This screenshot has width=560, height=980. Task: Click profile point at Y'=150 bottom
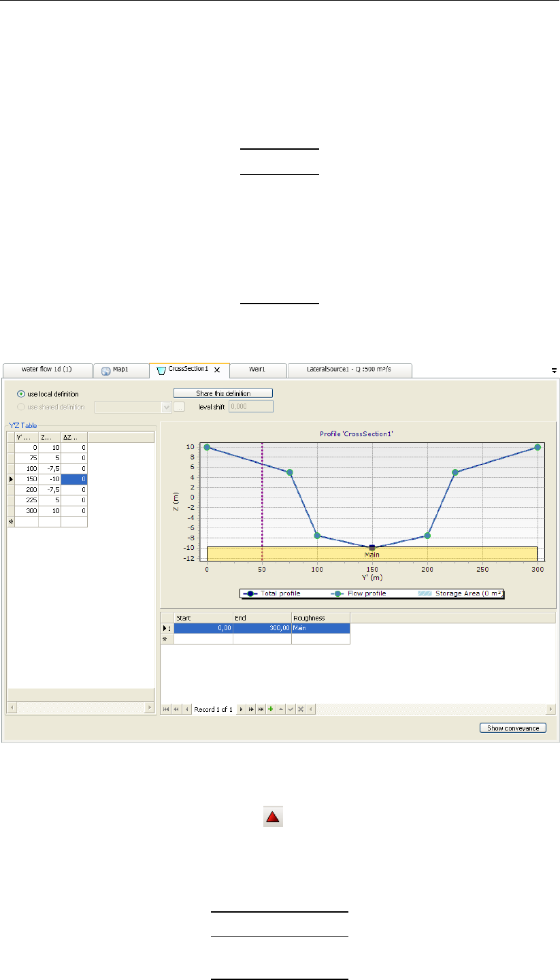click(372, 548)
